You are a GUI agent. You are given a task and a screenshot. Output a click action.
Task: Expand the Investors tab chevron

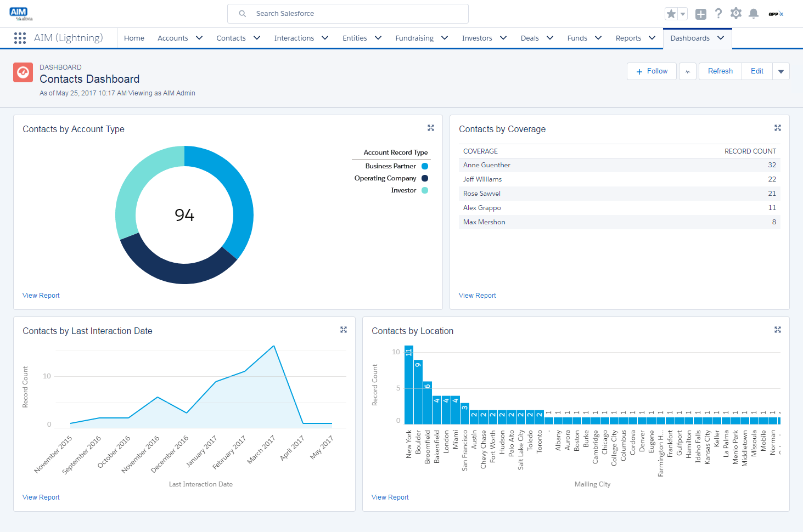(503, 38)
